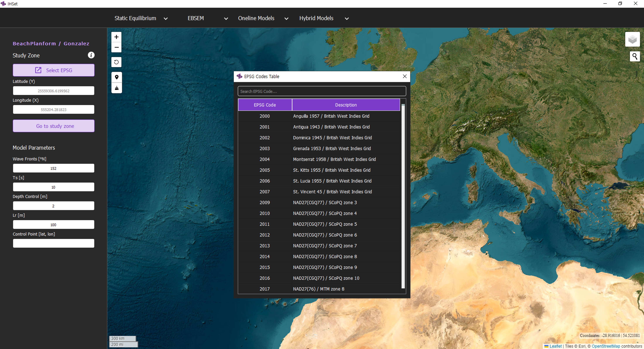Click the Search EPSG Code field
This screenshot has width=644, height=349.
pyautogui.click(x=322, y=91)
